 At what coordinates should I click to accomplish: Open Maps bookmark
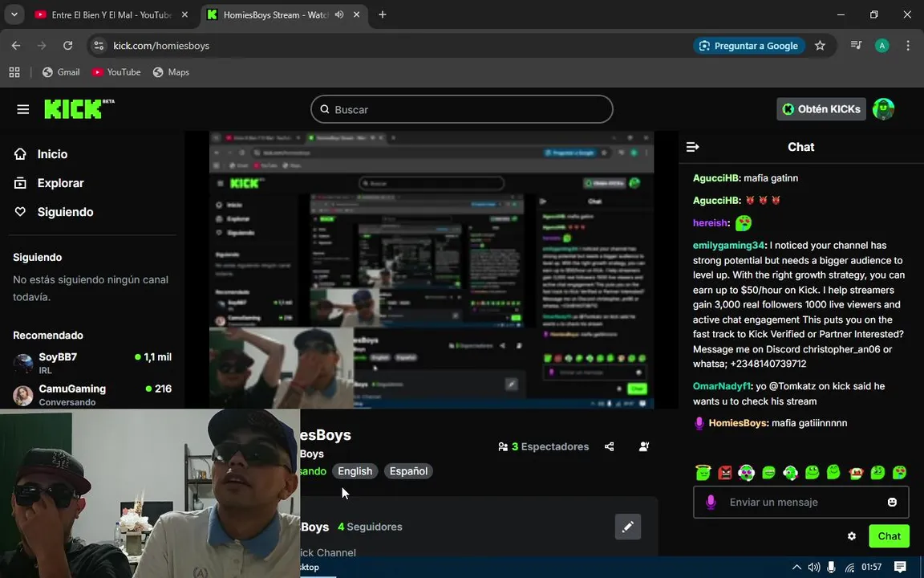click(x=171, y=72)
